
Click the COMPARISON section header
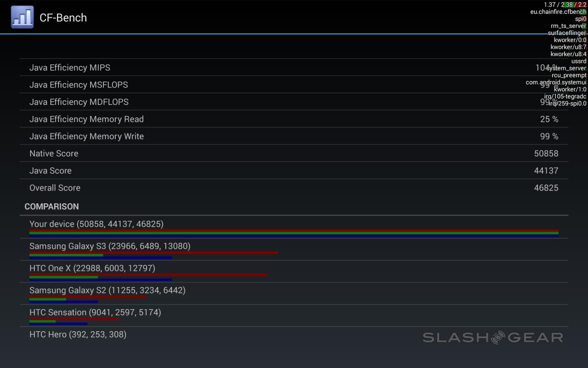(x=51, y=207)
